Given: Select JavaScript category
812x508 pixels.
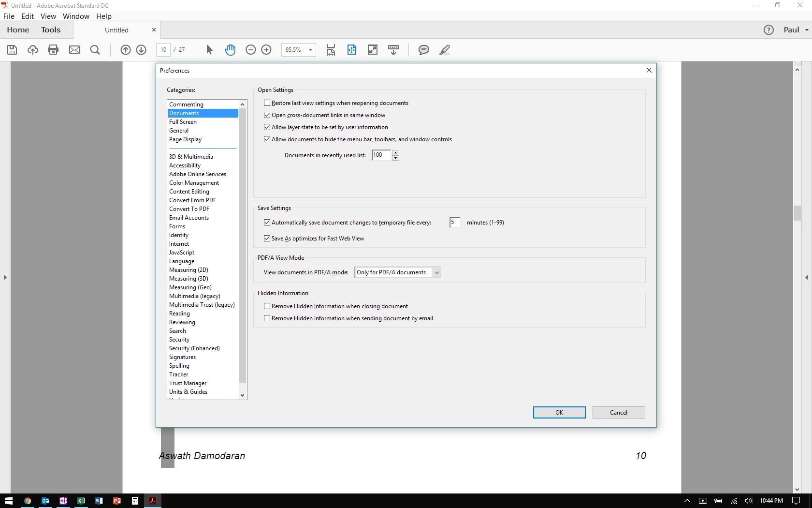Looking at the screenshot, I should pyautogui.click(x=203, y=253).
